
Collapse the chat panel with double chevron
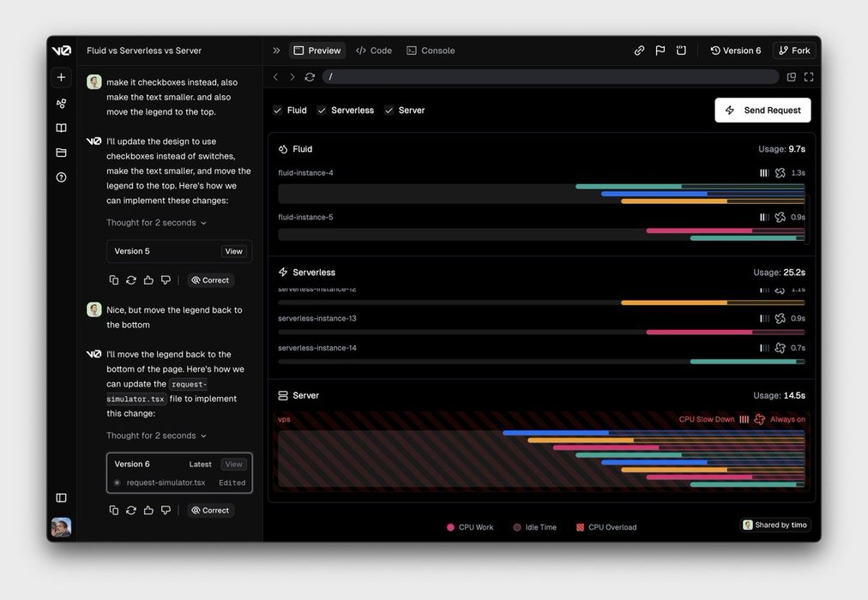[x=276, y=51]
